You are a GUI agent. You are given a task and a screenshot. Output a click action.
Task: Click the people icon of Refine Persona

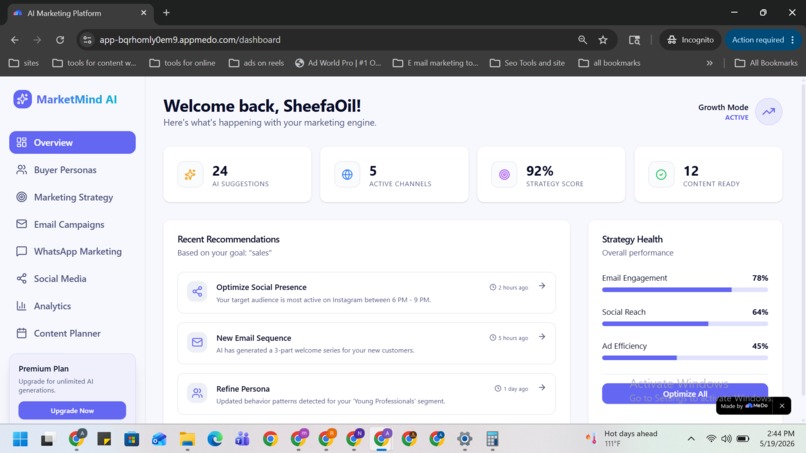tap(197, 393)
